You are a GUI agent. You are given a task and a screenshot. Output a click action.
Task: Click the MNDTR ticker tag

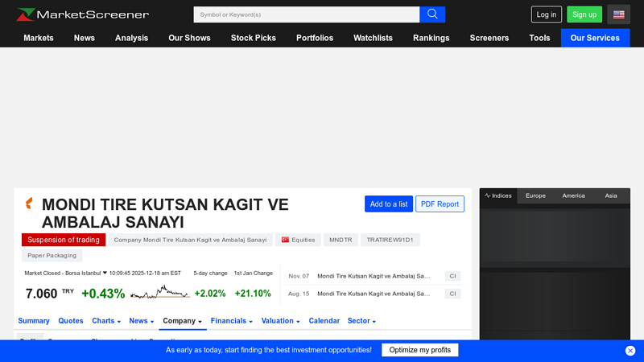341,240
